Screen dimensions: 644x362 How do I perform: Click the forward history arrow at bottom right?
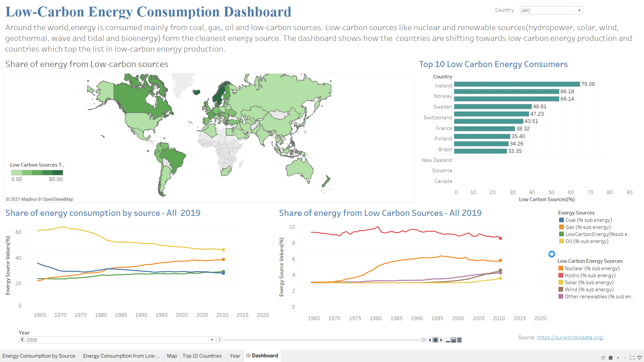625,358
